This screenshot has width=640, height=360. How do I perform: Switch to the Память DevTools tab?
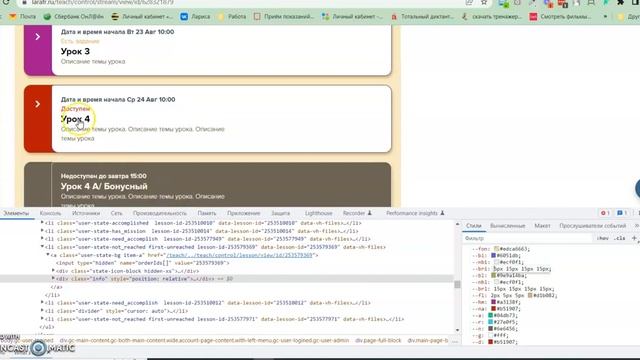[207, 213]
